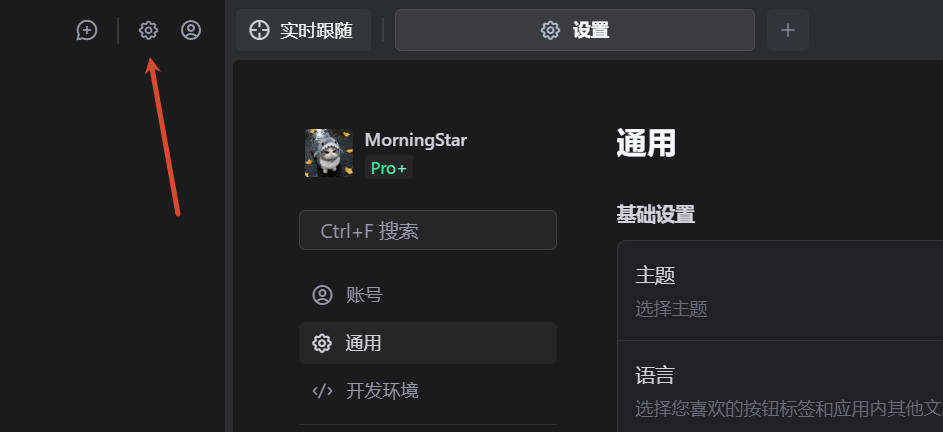Select the 设置 tab title
This screenshot has width=943, height=432.
tap(591, 30)
